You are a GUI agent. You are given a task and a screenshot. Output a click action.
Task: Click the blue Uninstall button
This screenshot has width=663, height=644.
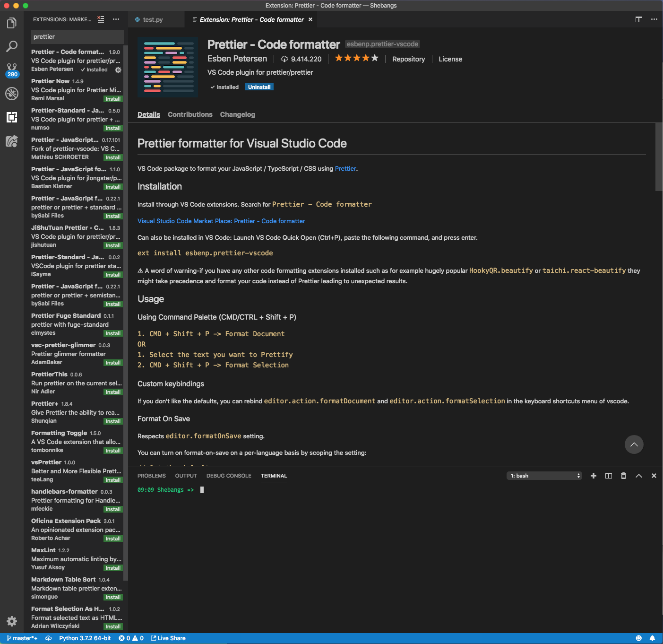259,87
